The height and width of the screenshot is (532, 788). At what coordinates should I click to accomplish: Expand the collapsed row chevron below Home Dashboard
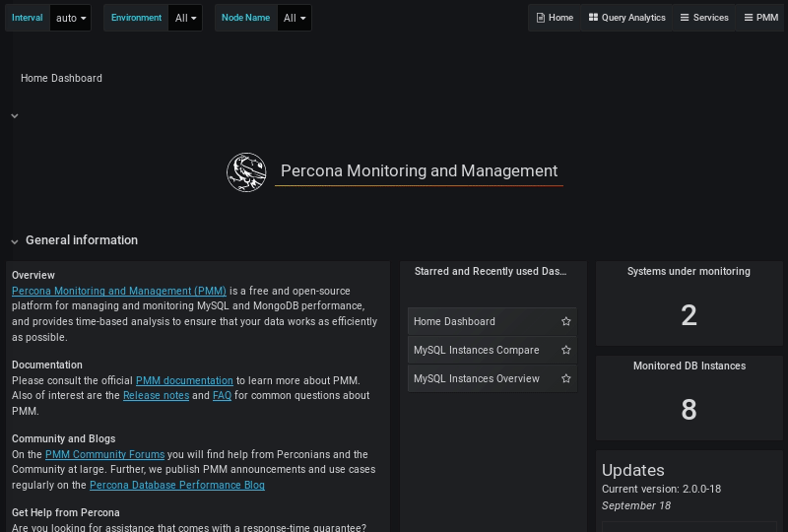[x=15, y=116]
